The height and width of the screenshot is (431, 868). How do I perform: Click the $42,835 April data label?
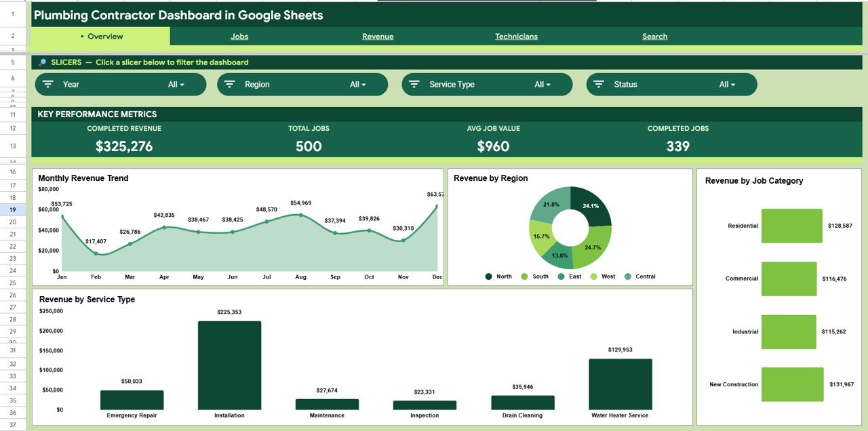pos(164,215)
